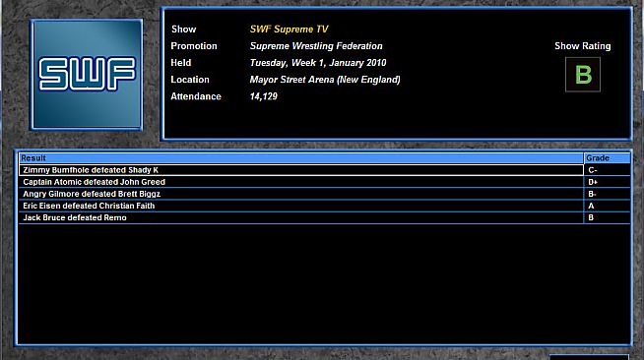Select the Zimmy Bumfhole defeated Shady K row
The height and width of the screenshot is (360, 644).
[301, 170]
